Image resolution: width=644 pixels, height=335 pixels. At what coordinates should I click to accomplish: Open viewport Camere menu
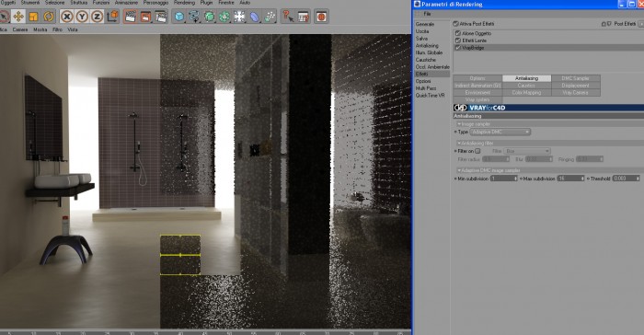[x=20, y=29]
